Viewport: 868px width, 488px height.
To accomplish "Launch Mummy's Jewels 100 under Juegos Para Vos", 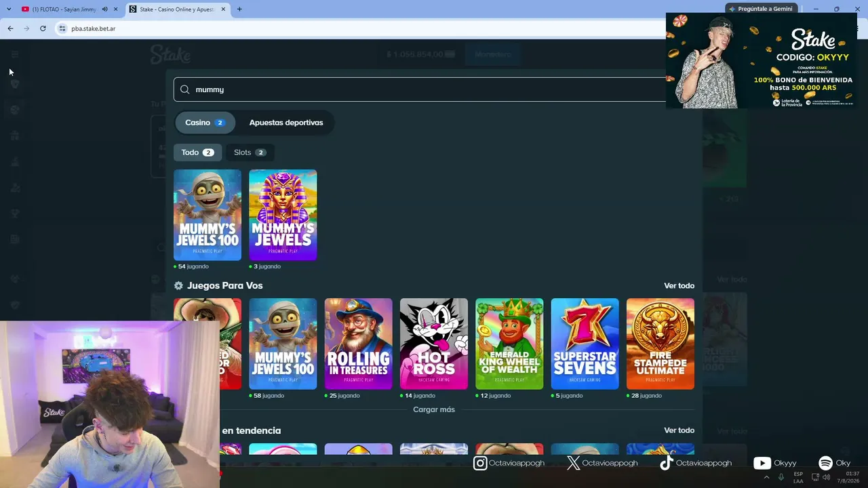I will tap(283, 344).
